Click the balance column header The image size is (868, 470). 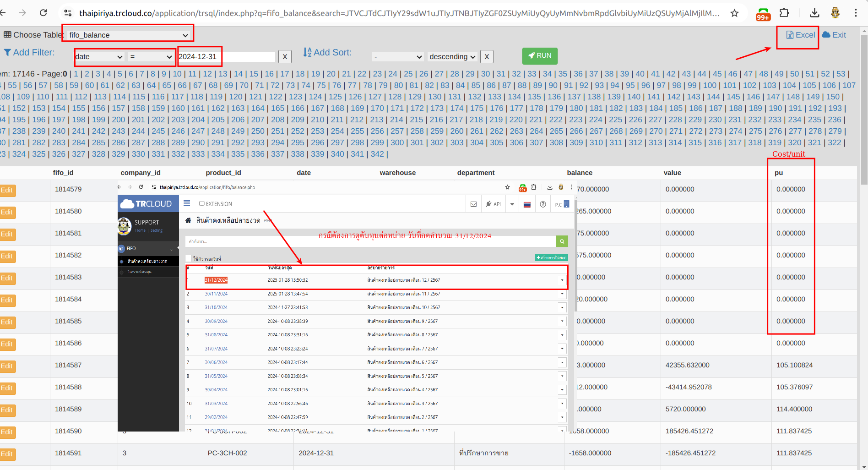click(x=580, y=173)
